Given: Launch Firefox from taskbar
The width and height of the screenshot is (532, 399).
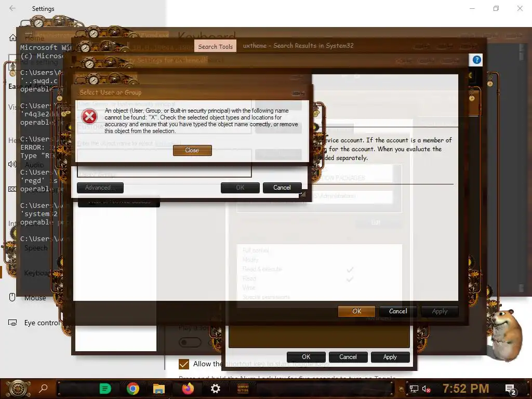Looking at the screenshot, I should [x=188, y=389].
